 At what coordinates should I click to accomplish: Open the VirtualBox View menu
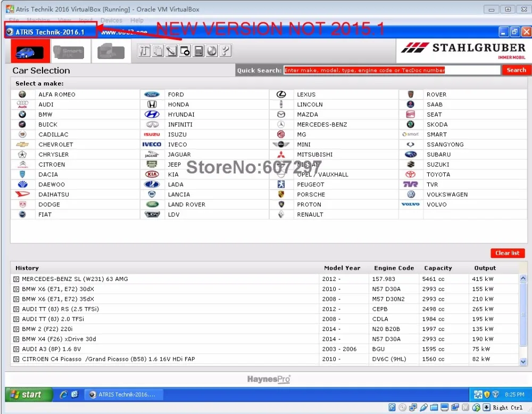click(64, 20)
